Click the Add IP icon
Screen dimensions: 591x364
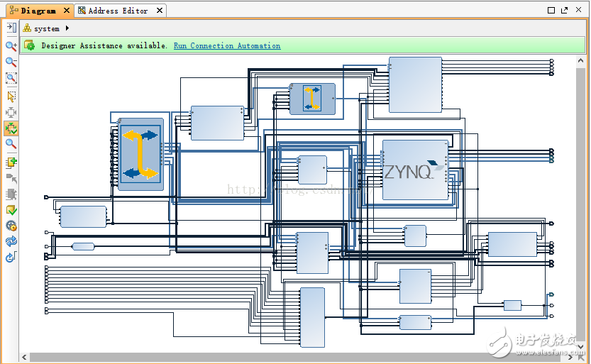pos(11,162)
